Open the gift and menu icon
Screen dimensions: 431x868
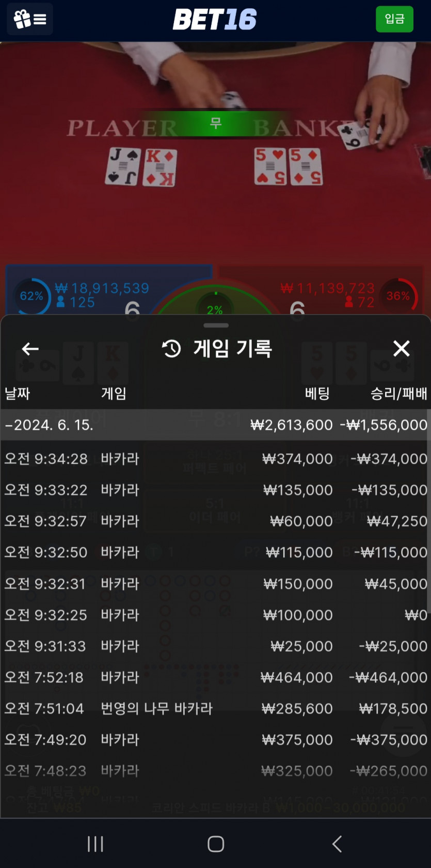[30, 19]
